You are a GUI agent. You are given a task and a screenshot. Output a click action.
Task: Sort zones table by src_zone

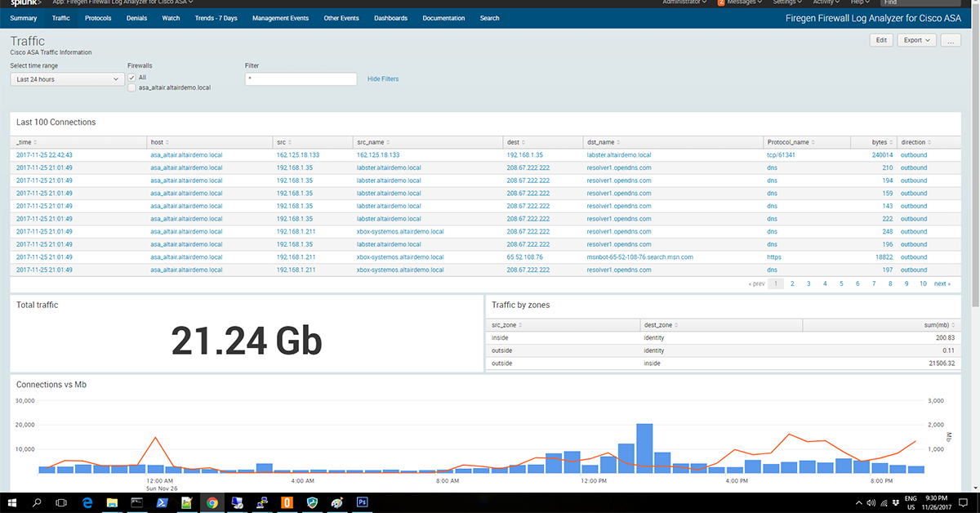(506, 325)
